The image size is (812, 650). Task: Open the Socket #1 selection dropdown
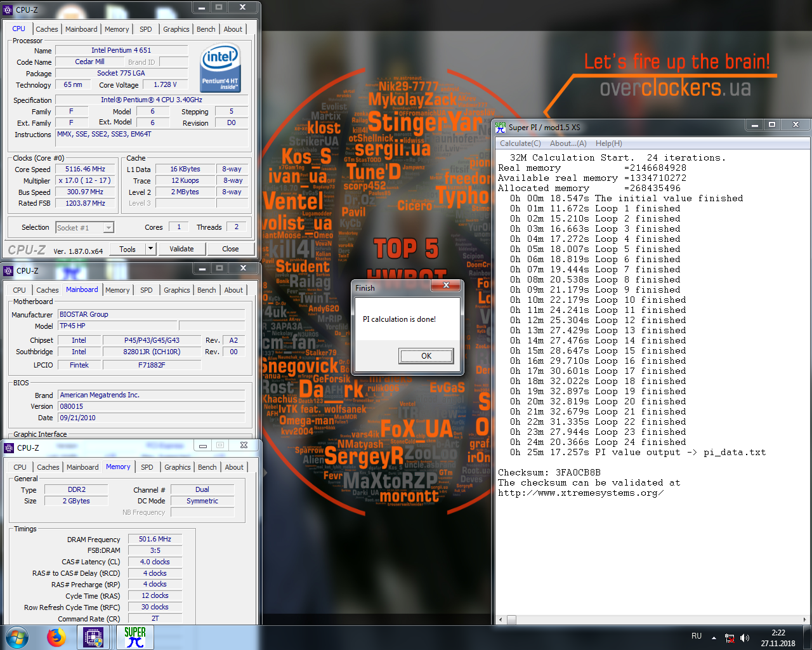point(108,228)
